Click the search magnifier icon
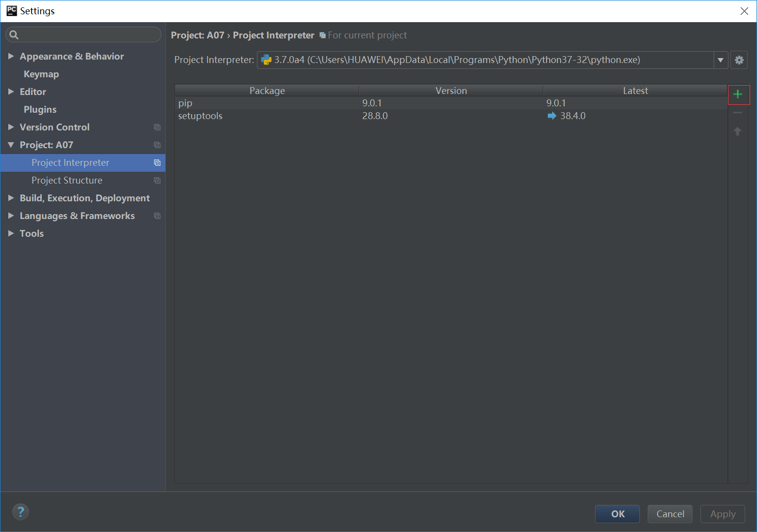The height and width of the screenshot is (532, 757). click(x=14, y=34)
